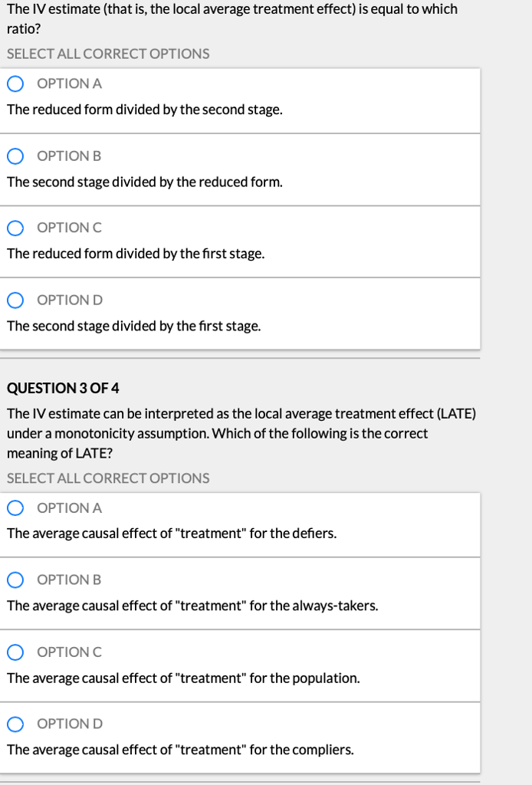The height and width of the screenshot is (785, 532).
Task: Select Option A for the IV ratio question
Action: tap(15, 84)
